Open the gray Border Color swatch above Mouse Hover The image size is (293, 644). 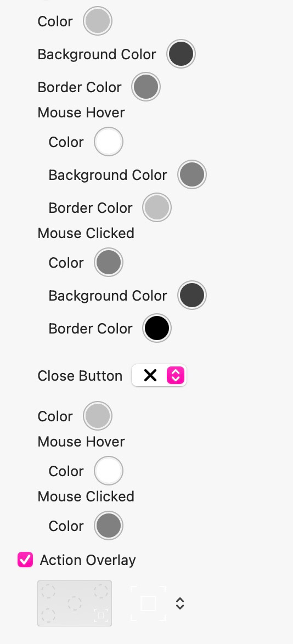coord(145,87)
